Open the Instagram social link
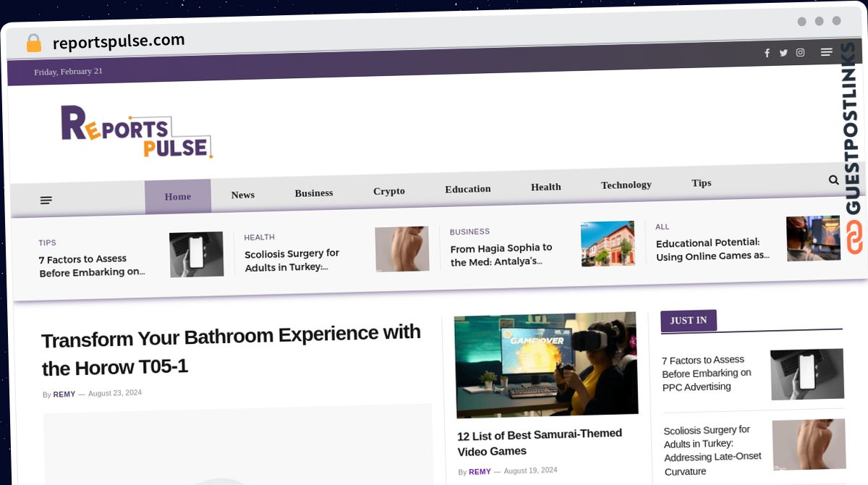The height and width of the screenshot is (485, 868). click(801, 52)
